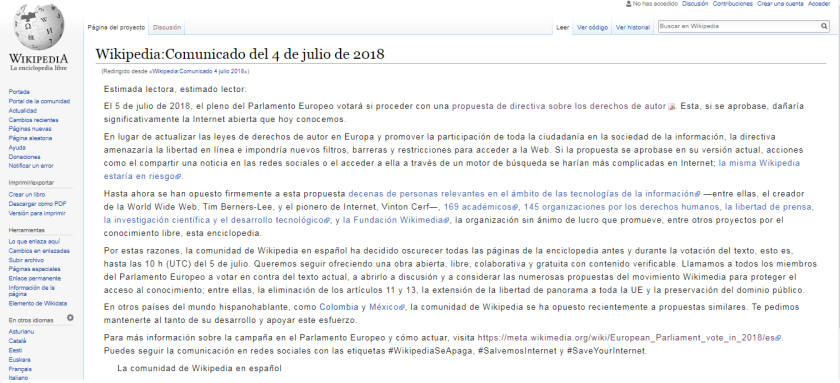Switch language to Asturianu
The image size is (840, 383).
click(21, 332)
